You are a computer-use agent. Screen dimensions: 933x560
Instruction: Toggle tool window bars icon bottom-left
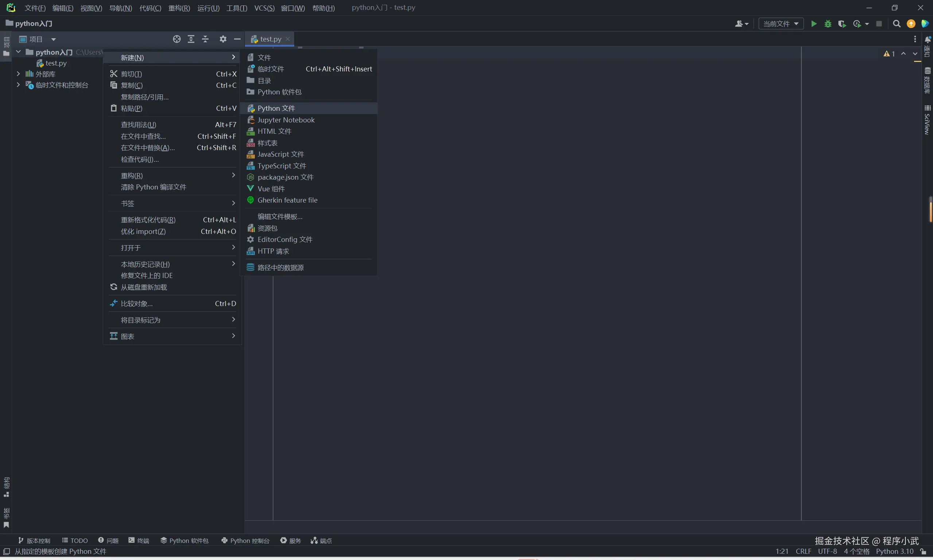point(7,551)
